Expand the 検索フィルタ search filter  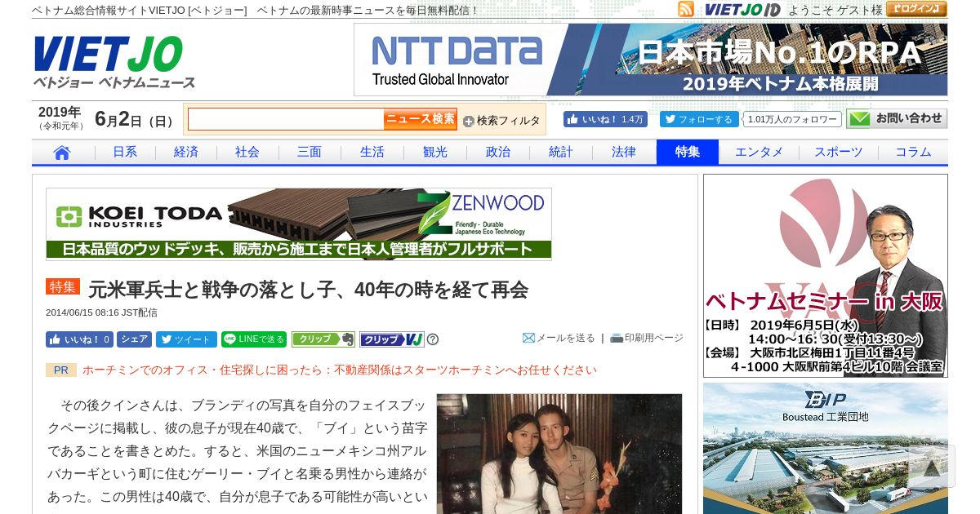tap(501, 121)
